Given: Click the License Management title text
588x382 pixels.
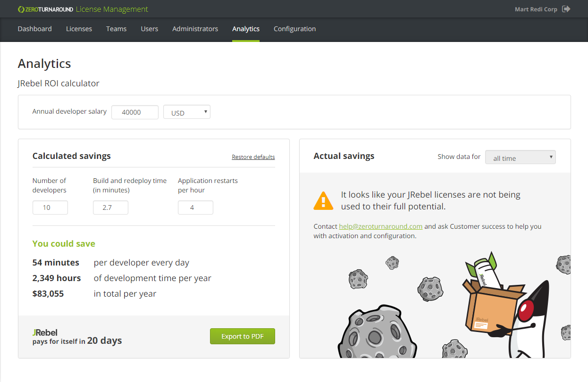Looking at the screenshot, I should pyautogui.click(x=112, y=9).
